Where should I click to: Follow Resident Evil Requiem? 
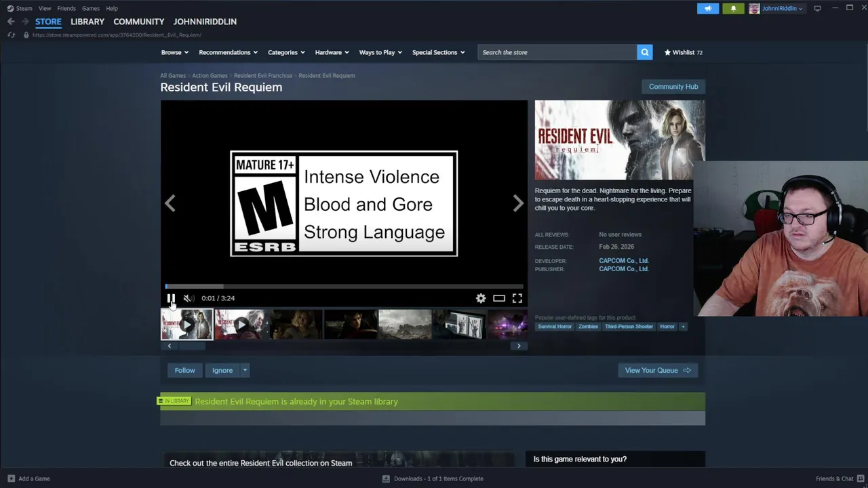(184, 370)
